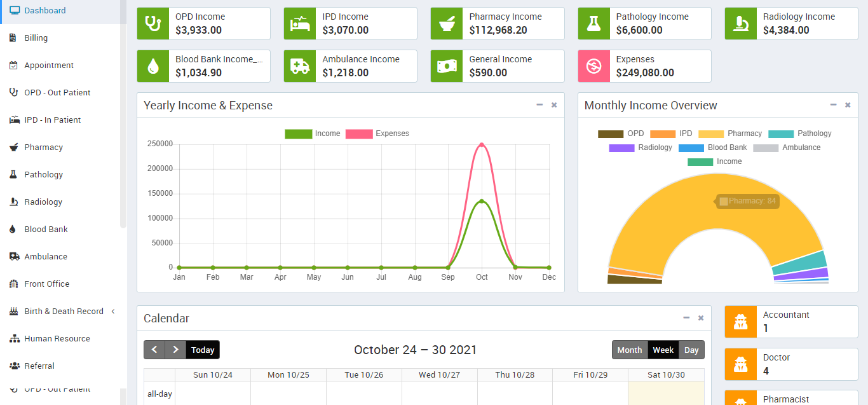Screen dimensions: 868x405
Task: Click the October income data point
Action: click(482, 201)
